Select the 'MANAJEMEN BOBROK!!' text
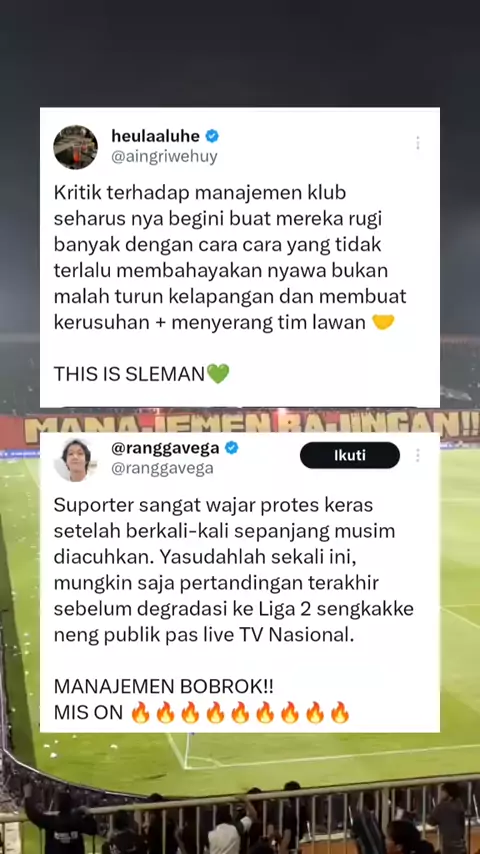 pos(163,687)
